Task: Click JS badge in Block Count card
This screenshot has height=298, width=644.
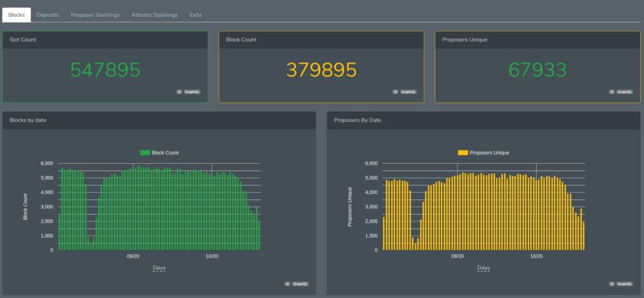Action: pos(395,92)
